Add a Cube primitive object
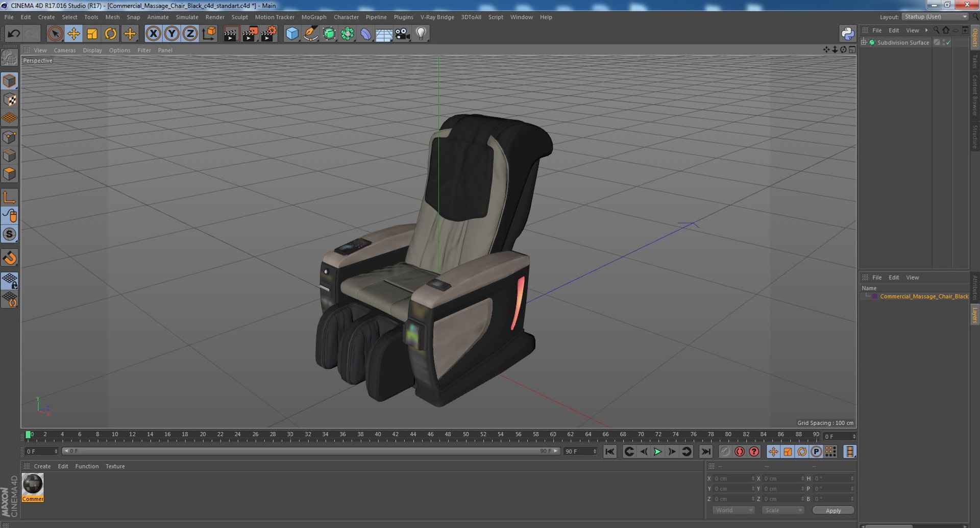This screenshot has height=528, width=980. 291,34
